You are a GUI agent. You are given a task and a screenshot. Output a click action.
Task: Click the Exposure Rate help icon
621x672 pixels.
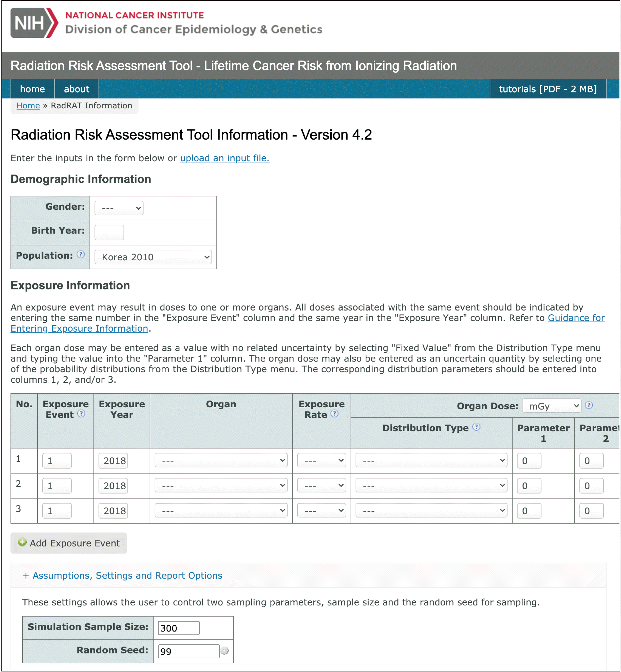[x=334, y=414]
